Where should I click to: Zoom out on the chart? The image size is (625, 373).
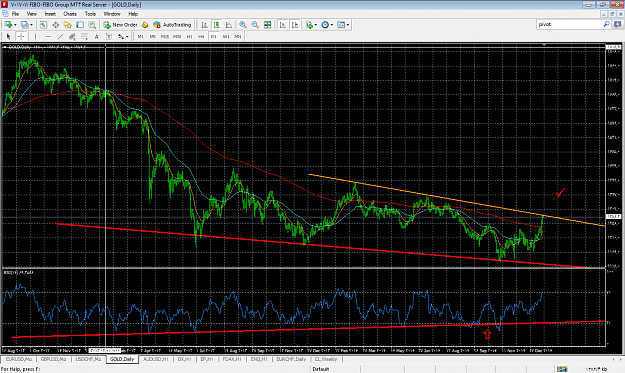click(x=255, y=25)
